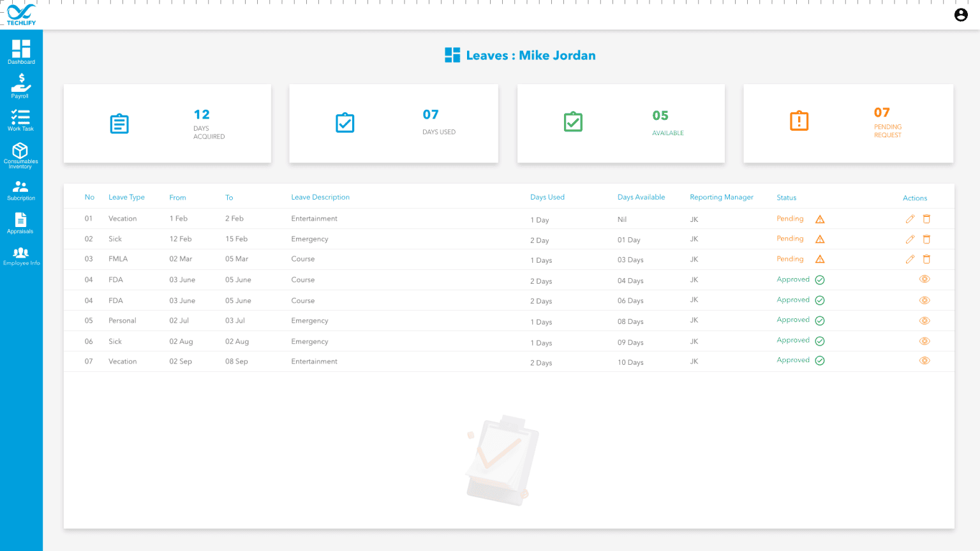
Task: Delete the Sick leave from 12 Feb
Action: click(x=926, y=239)
